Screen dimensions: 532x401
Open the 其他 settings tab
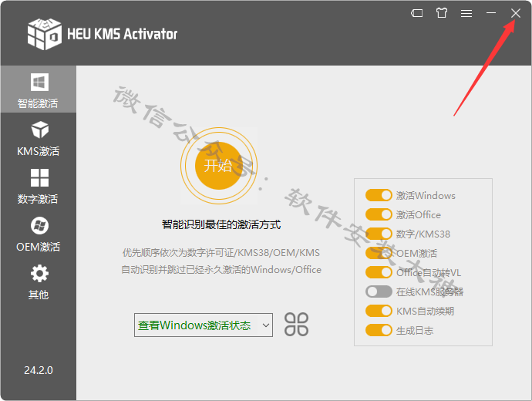click(x=39, y=282)
